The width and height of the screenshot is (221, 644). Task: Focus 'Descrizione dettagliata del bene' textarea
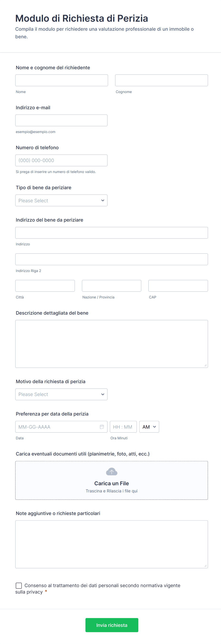click(111, 344)
